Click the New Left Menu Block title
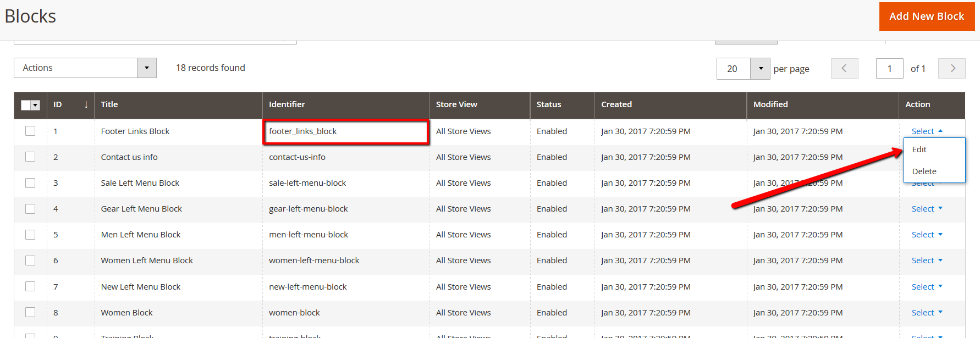The width and height of the screenshot is (980, 338). pyautogui.click(x=141, y=287)
